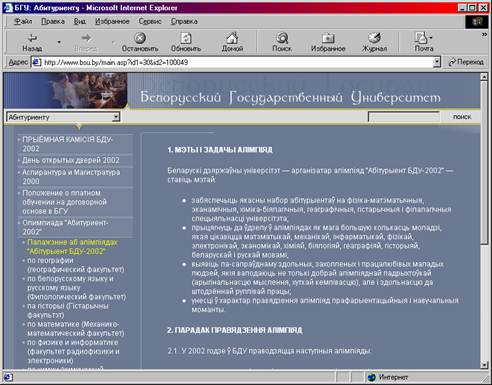Open Аспирантура и Магистратура 2000 link
The width and height of the screenshot is (492, 385).
pyautogui.click(x=71, y=177)
